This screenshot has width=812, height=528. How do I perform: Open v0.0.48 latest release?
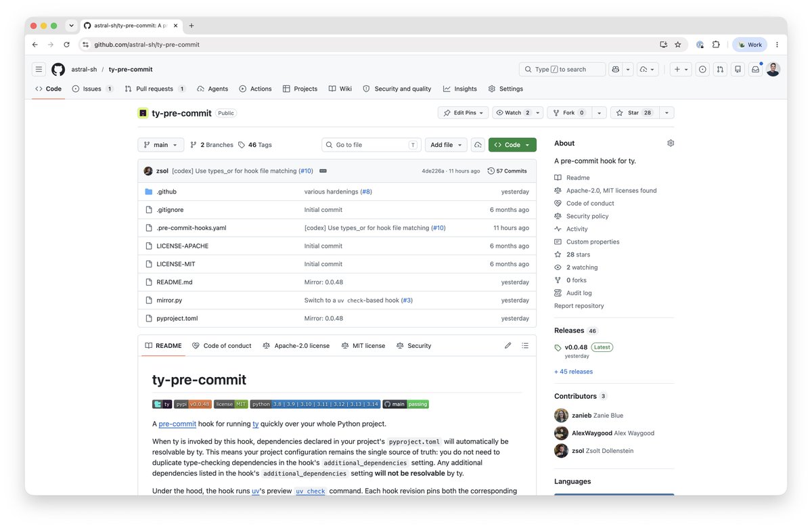[x=576, y=347]
